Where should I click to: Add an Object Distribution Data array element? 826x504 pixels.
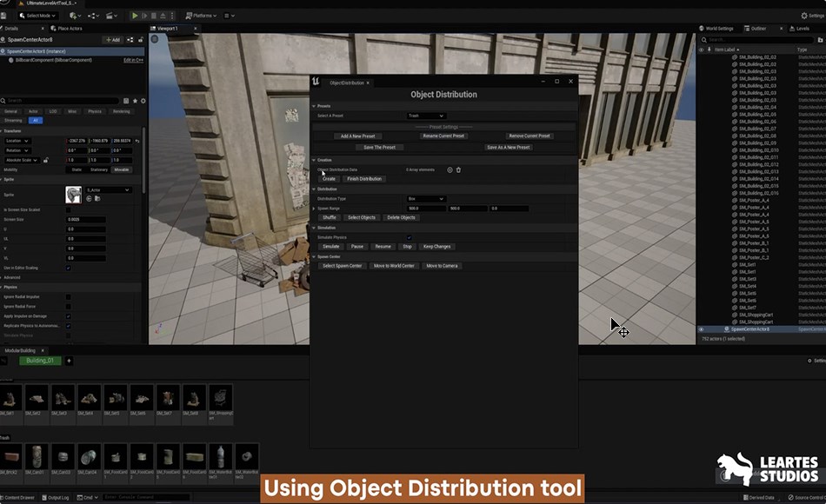[x=449, y=169]
